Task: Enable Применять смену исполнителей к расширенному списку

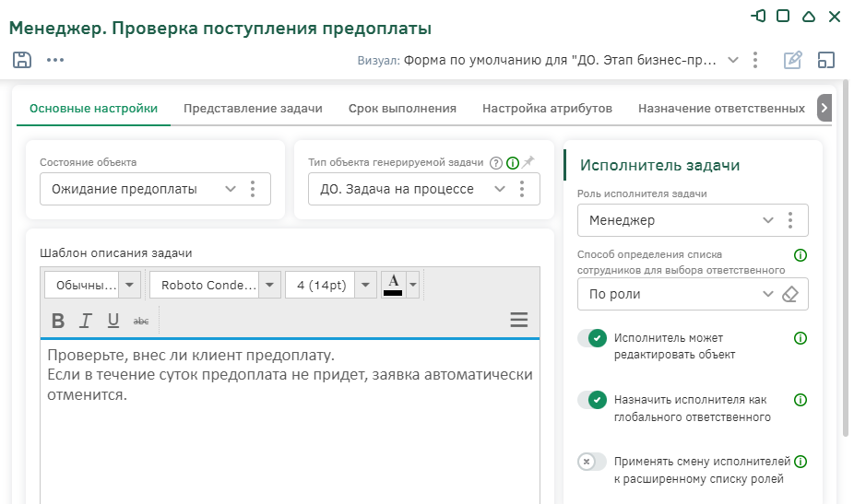Action: click(x=592, y=463)
